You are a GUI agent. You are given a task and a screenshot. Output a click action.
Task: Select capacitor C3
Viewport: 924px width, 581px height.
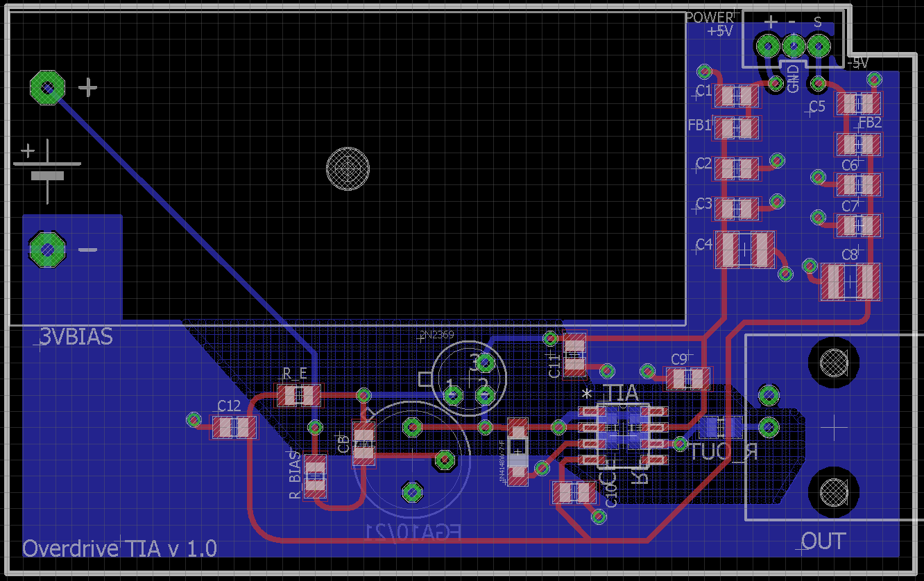pyautogui.click(x=737, y=209)
